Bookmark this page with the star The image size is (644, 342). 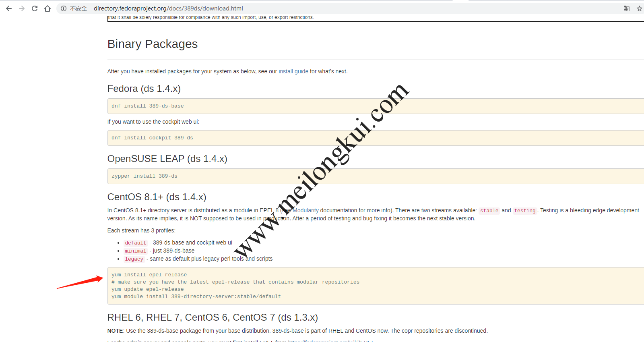click(639, 8)
